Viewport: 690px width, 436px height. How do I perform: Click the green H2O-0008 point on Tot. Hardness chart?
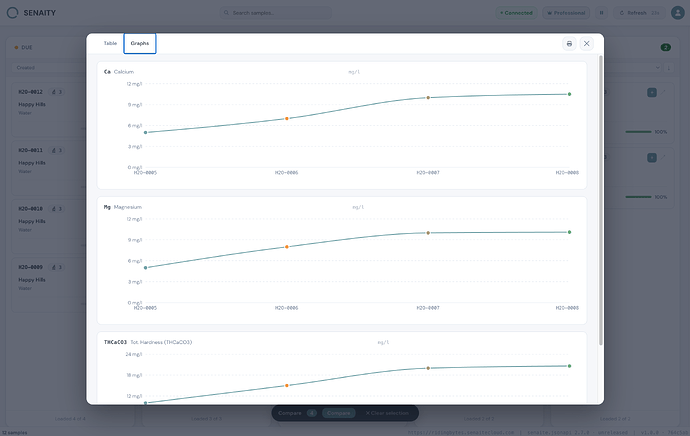tap(569, 366)
